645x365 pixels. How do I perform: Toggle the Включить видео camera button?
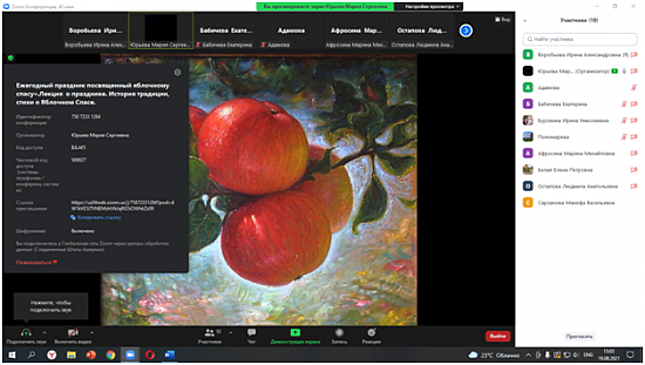pyautogui.click(x=73, y=332)
